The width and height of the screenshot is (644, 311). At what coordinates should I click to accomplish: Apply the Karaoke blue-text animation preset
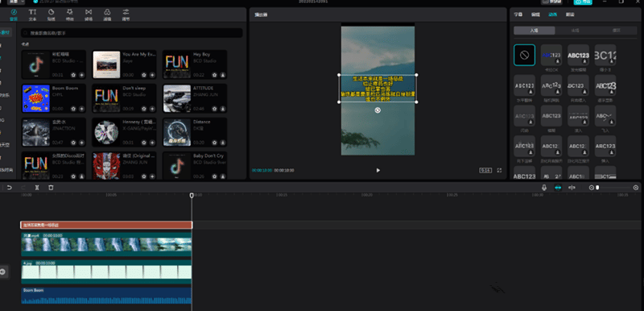pyautogui.click(x=551, y=55)
